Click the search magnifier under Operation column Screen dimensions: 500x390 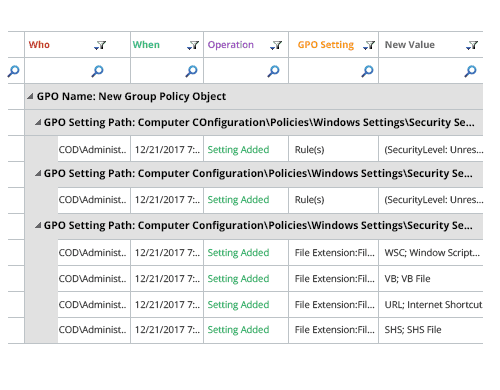click(273, 71)
